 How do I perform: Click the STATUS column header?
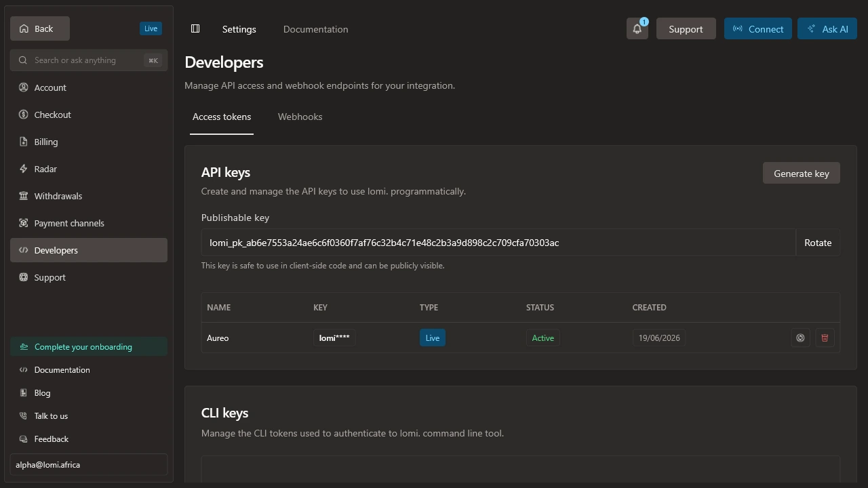pos(540,307)
